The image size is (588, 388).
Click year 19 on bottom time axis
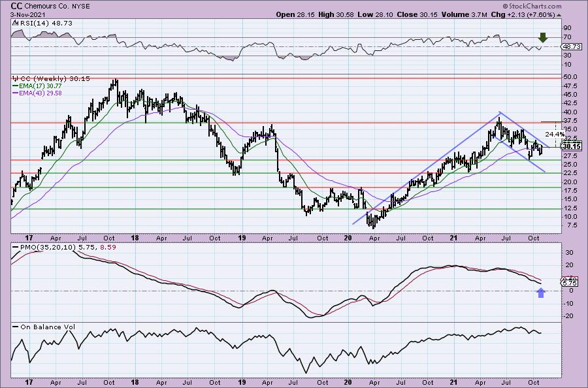[x=242, y=382]
